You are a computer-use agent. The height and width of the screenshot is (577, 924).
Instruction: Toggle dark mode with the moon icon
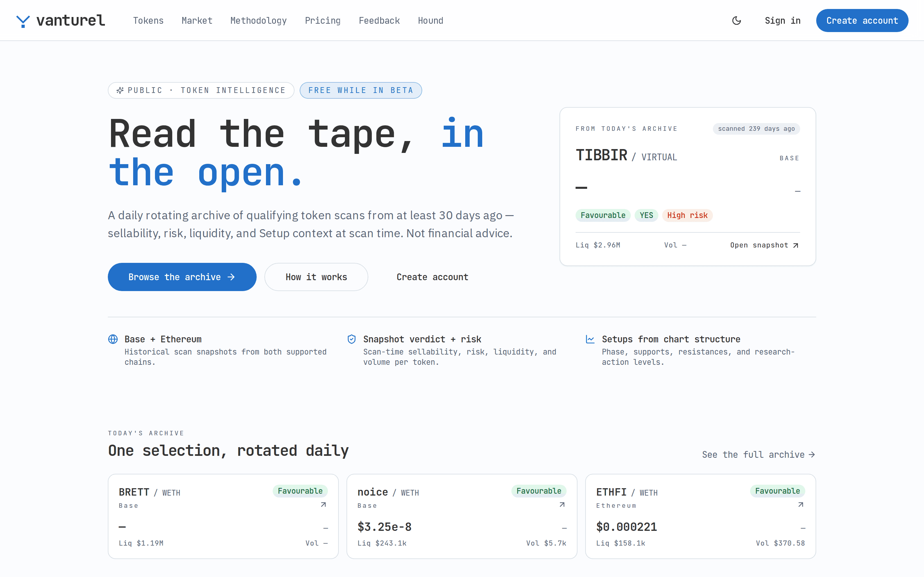coord(737,21)
